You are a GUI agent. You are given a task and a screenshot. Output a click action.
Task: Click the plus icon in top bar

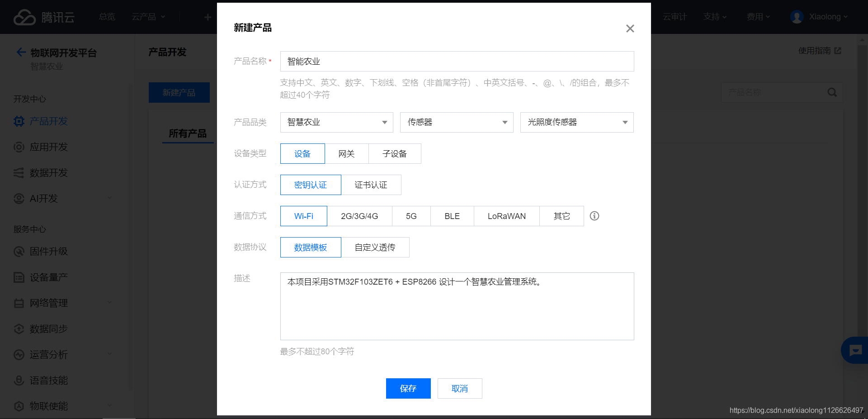pyautogui.click(x=208, y=17)
